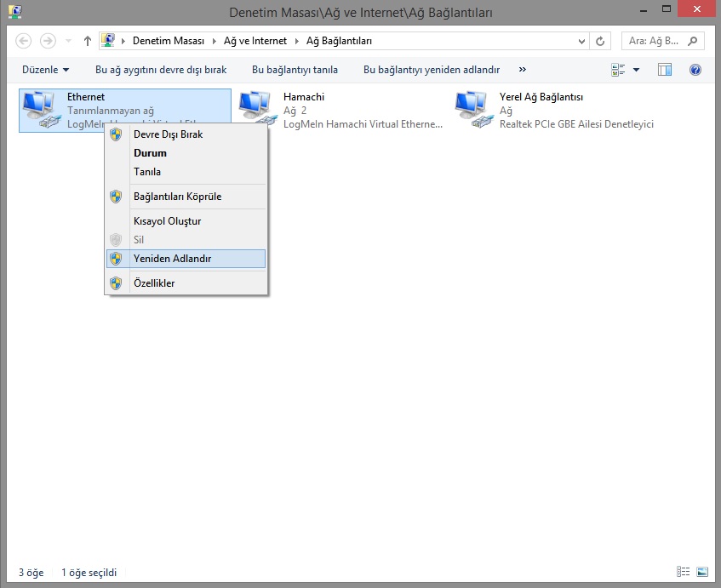Image resolution: width=721 pixels, height=588 pixels.
Task: Click 1 öğe seçildi status text
Action: 89,573
